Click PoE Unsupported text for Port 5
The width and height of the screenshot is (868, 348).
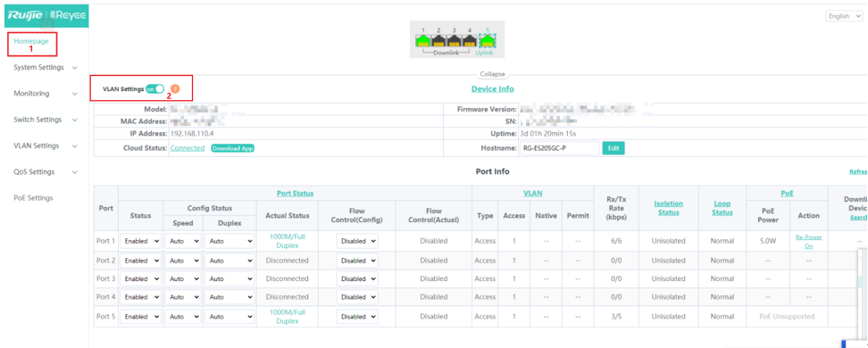click(x=787, y=317)
